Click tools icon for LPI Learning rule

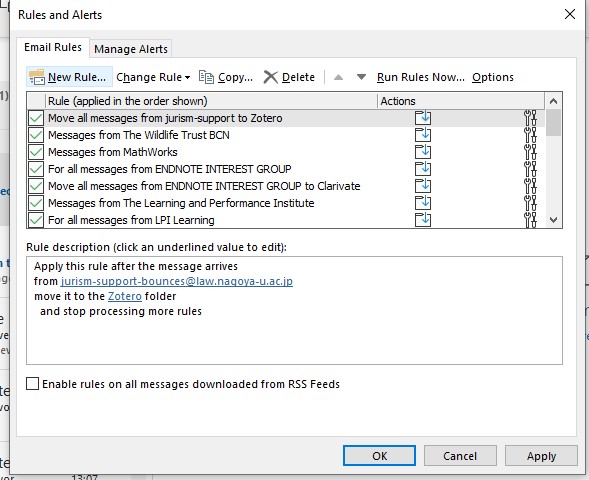[x=530, y=220]
